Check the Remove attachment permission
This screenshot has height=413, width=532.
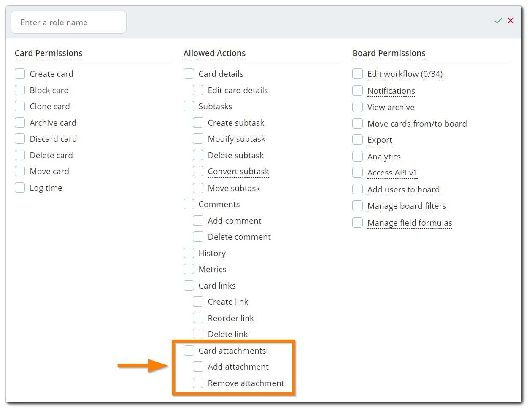tap(198, 383)
